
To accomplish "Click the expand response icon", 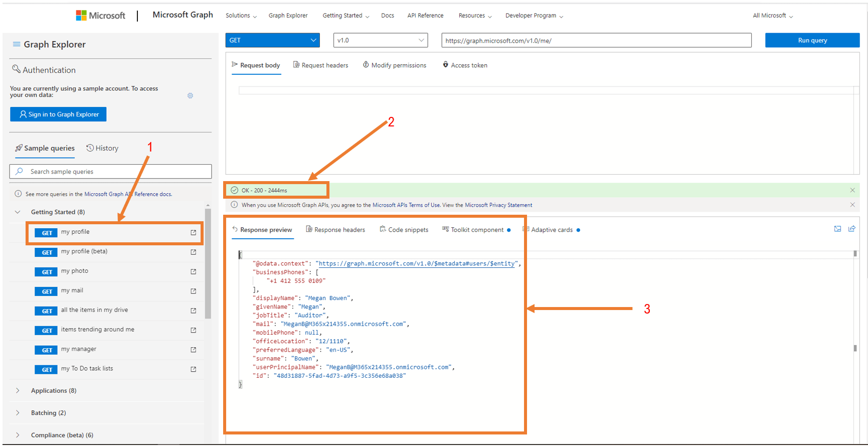I will tap(837, 229).
